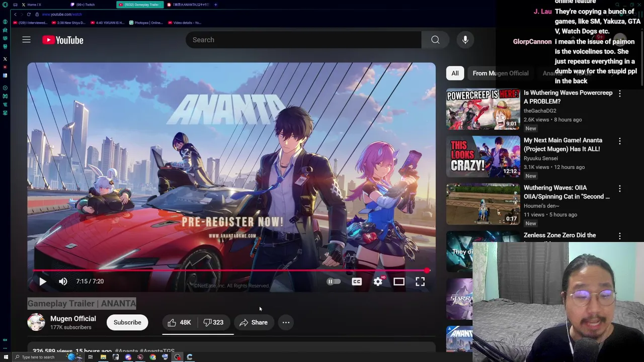This screenshot has height=362, width=644.
Task: Open browser workspaces icon beside tabs
Action: click(15, 5)
